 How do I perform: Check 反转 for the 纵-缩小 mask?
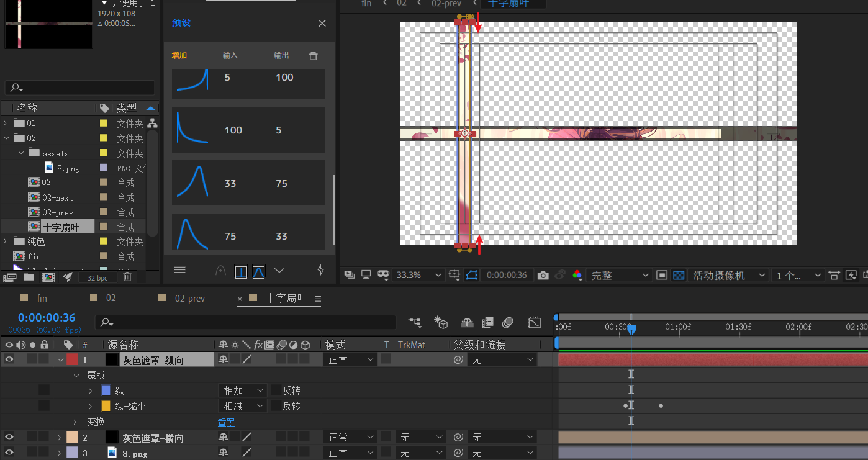coord(276,406)
